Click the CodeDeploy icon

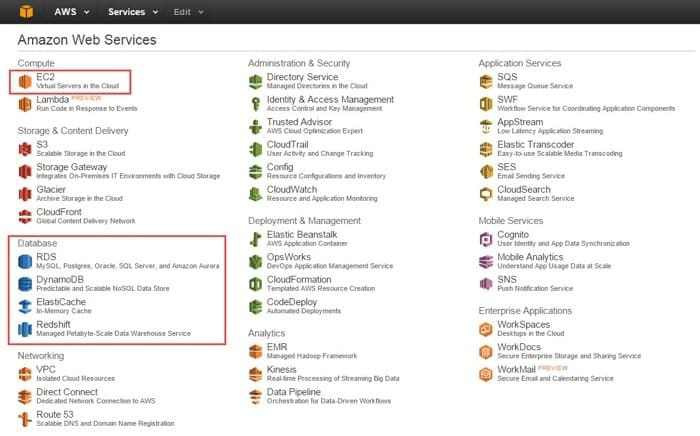coord(255,307)
